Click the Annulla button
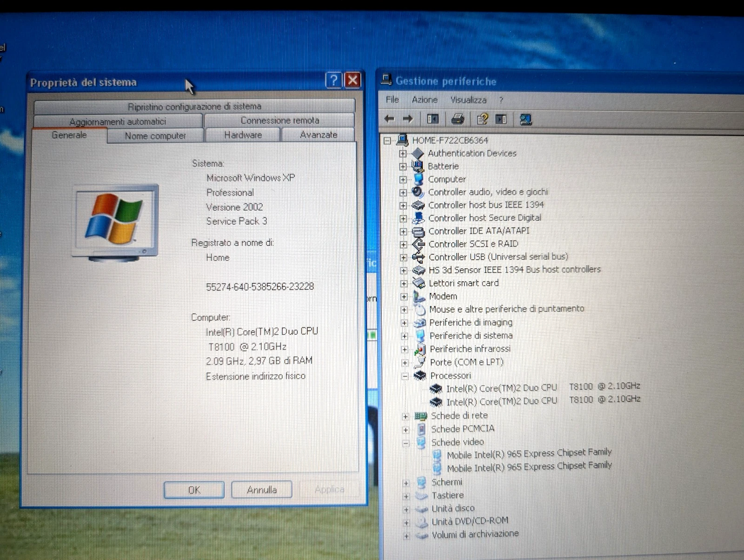Image resolution: width=744 pixels, height=560 pixels. tap(262, 489)
